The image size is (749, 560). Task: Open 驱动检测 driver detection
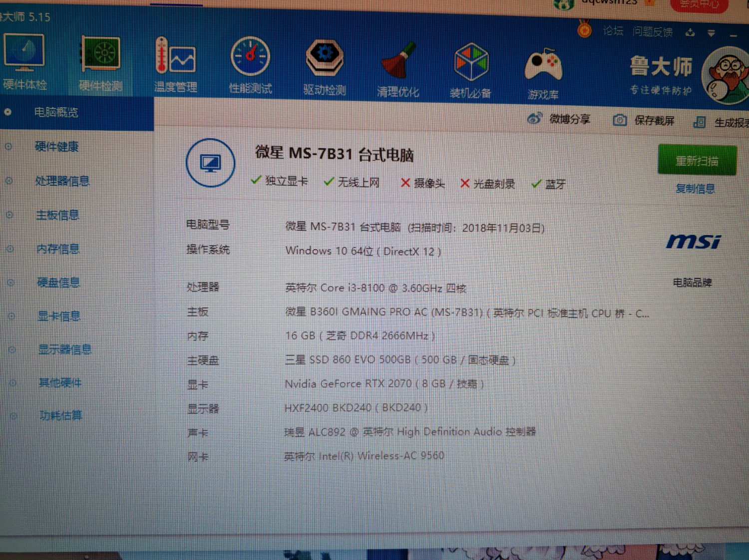pos(325,67)
